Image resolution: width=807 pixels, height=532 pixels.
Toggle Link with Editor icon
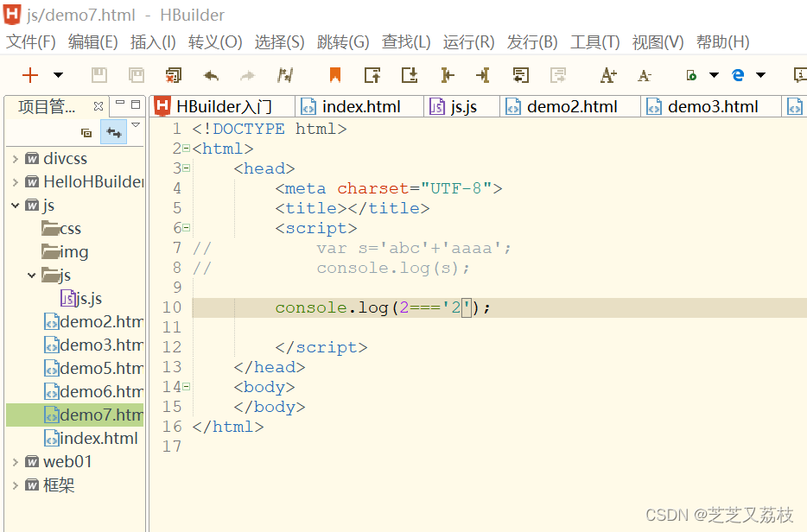[x=114, y=133]
